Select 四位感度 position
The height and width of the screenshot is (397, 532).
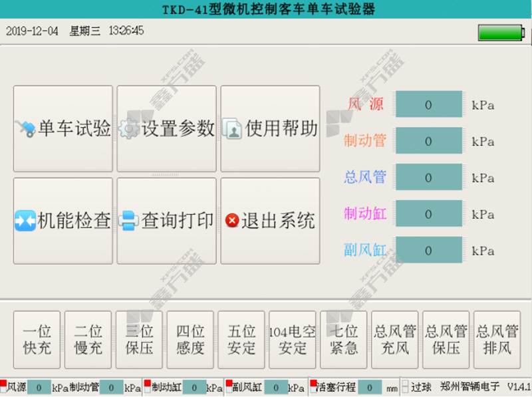coord(190,339)
